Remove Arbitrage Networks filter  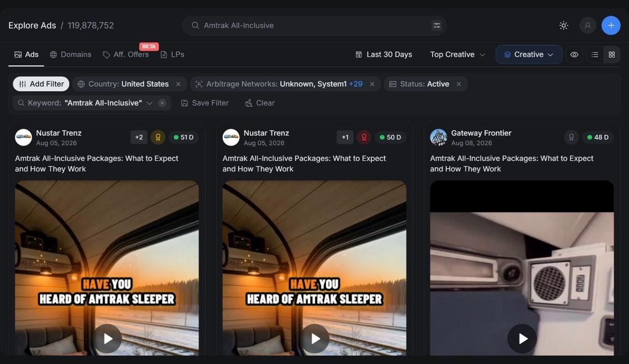(372, 84)
